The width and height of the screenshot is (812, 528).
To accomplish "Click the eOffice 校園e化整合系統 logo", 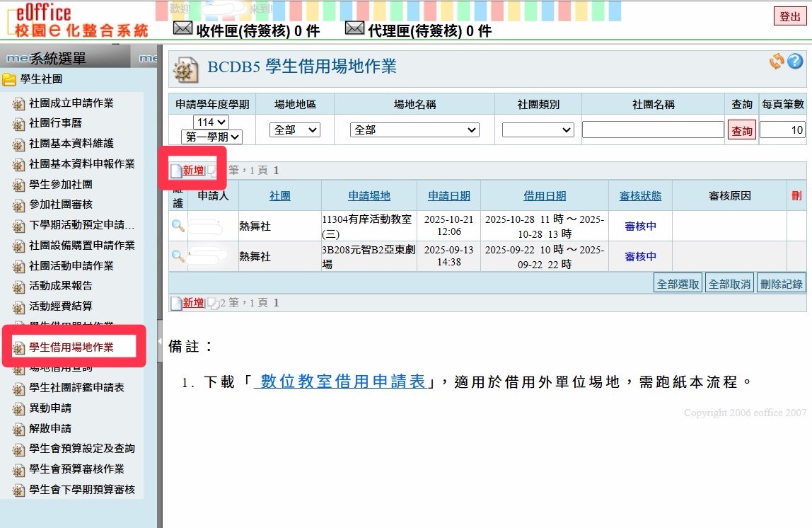I will coord(79,21).
